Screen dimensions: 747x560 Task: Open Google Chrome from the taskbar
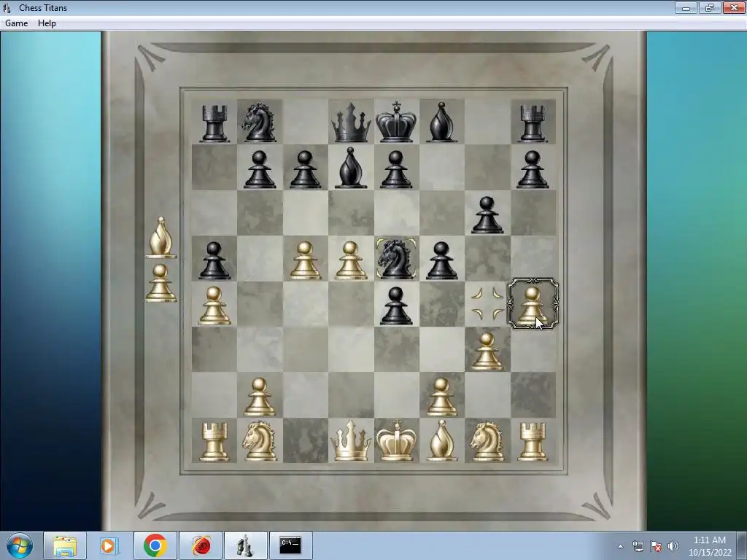point(155,545)
